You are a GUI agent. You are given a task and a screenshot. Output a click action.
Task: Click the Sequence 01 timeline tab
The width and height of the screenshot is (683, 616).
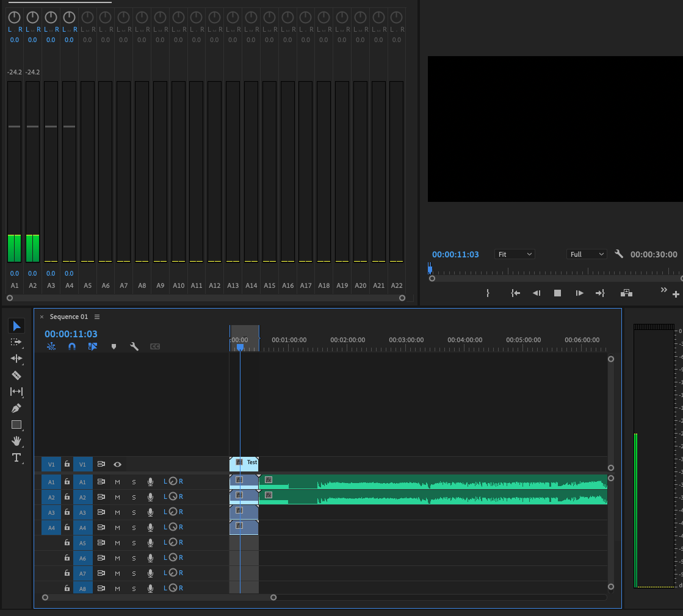(x=70, y=317)
